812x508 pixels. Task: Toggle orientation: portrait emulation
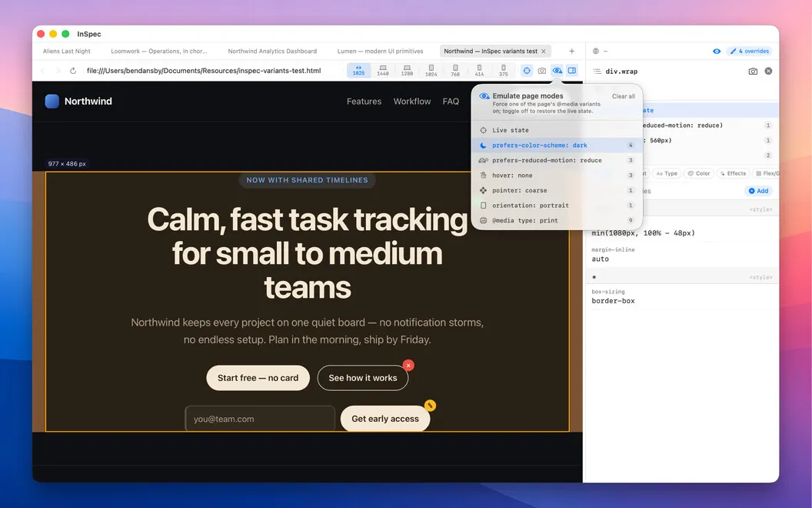557,206
